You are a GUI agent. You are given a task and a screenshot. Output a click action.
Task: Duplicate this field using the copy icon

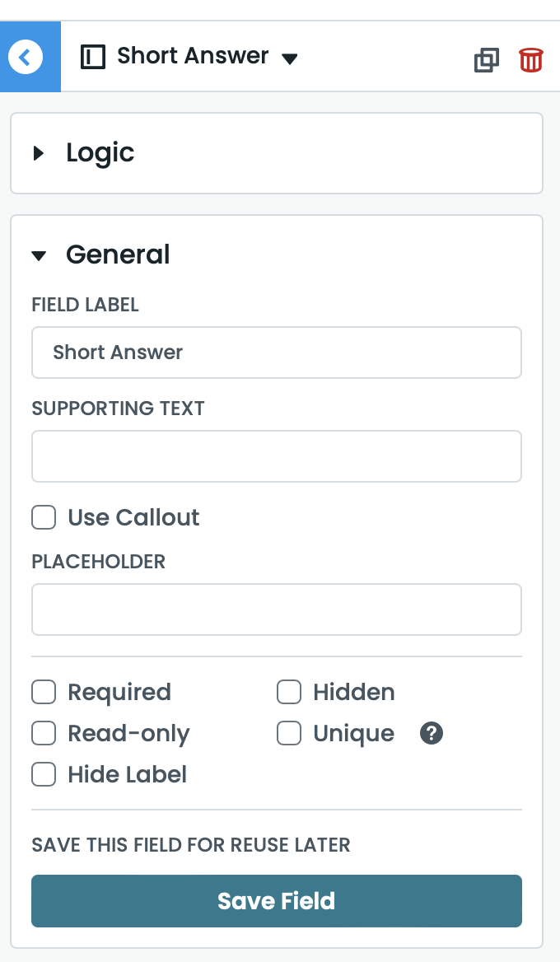[487, 60]
